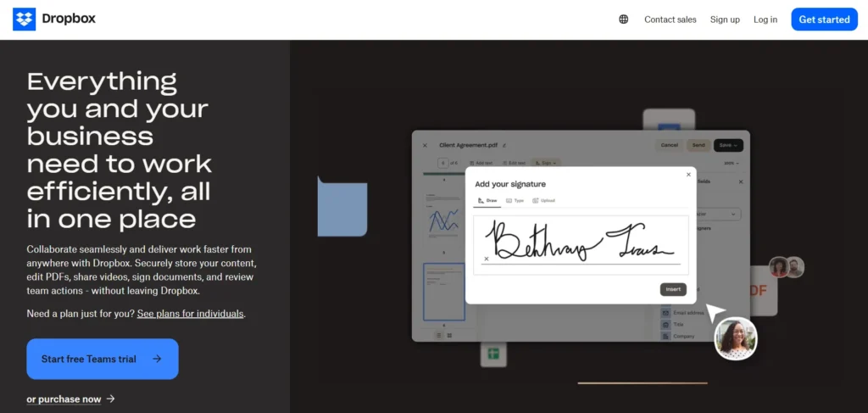The height and width of the screenshot is (413, 868).
Task: Switch to the Type signature tab
Action: pos(515,201)
